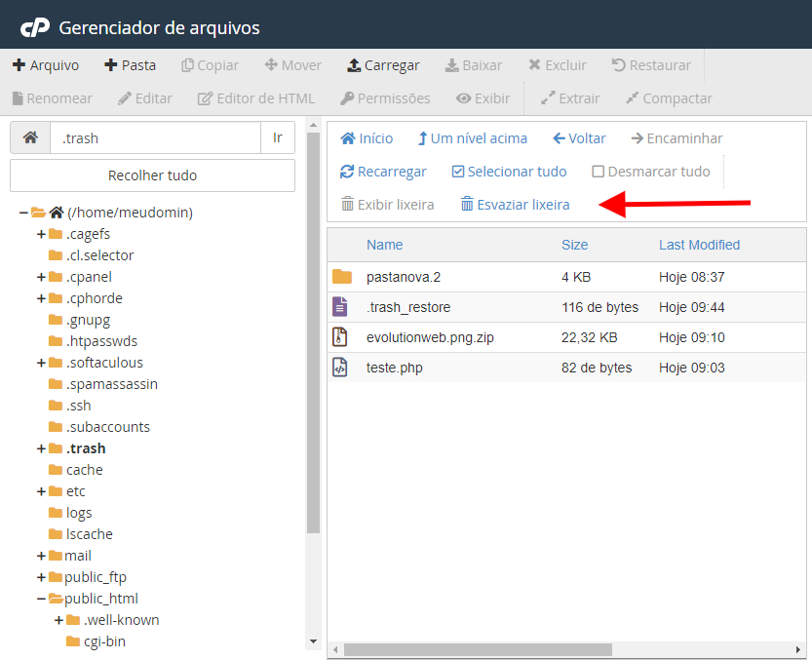
Task: Click the file list horizontal scrollbar
Action: pyautogui.click(x=478, y=649)
